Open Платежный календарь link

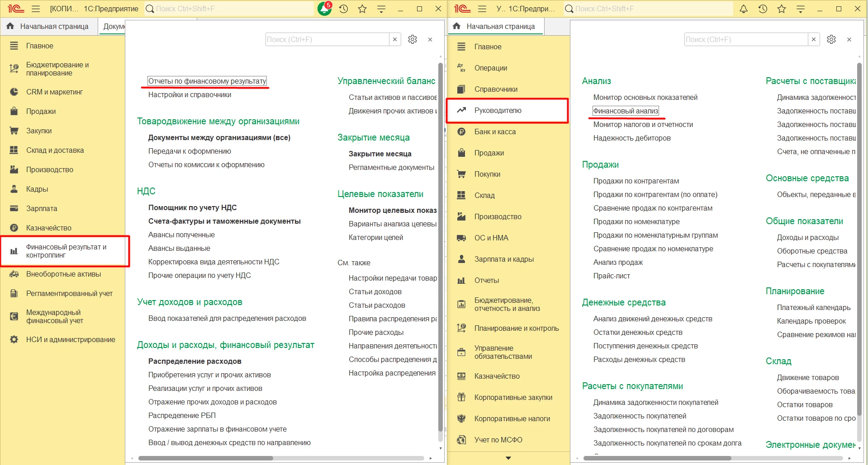tap(814, 307)
